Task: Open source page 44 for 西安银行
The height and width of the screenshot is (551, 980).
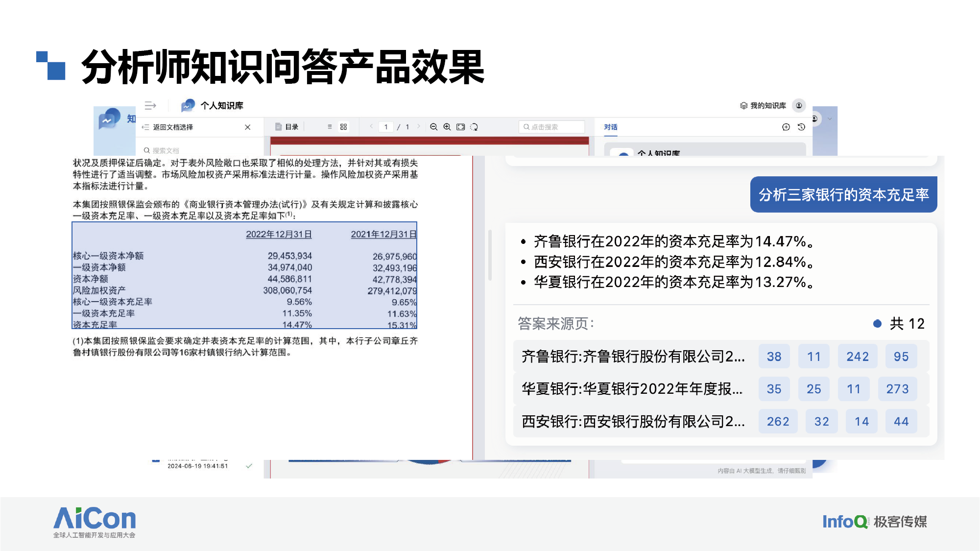Action: pos(901,421)
